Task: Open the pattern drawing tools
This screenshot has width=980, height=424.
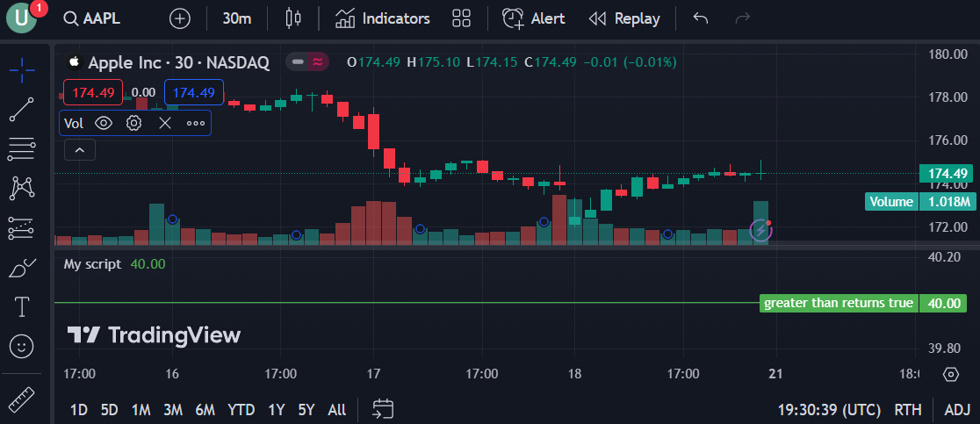Action: tap(22, 188)
